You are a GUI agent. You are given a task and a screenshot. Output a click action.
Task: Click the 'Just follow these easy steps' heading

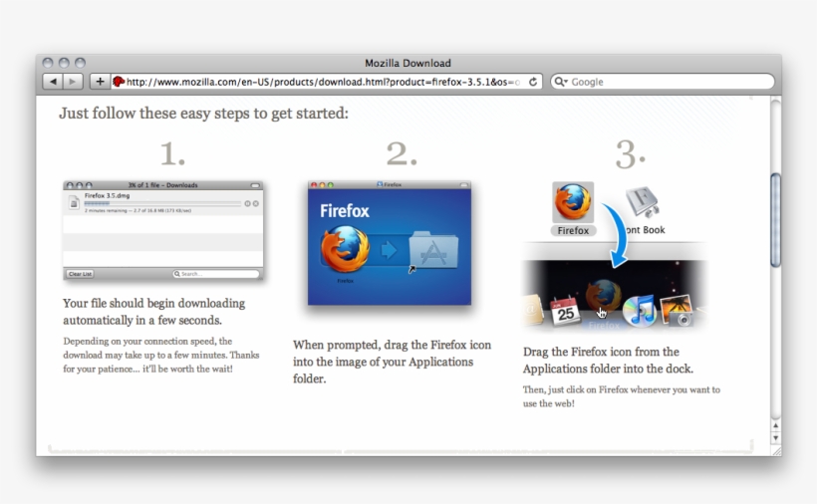click(203, 113)
